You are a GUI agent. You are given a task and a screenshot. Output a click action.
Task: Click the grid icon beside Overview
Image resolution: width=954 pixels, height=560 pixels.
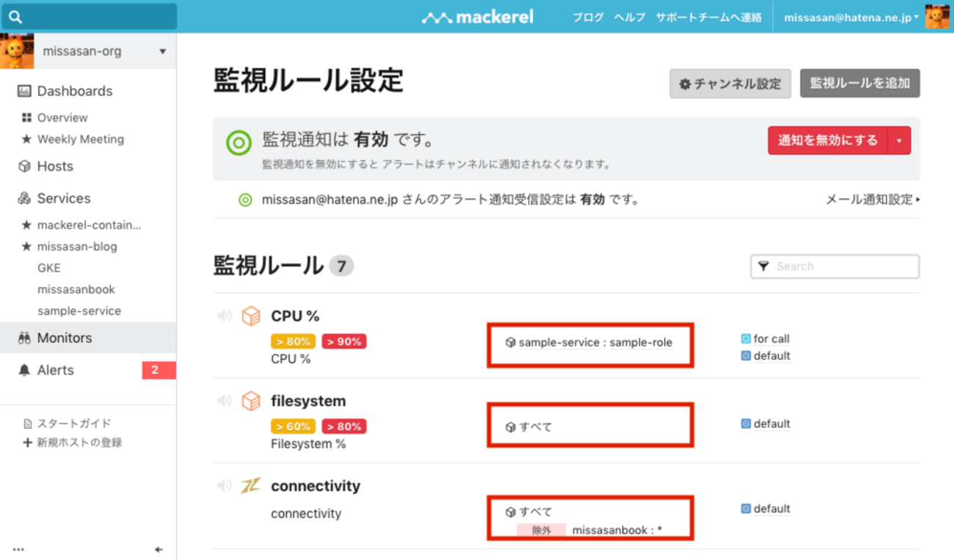[26, 117]
